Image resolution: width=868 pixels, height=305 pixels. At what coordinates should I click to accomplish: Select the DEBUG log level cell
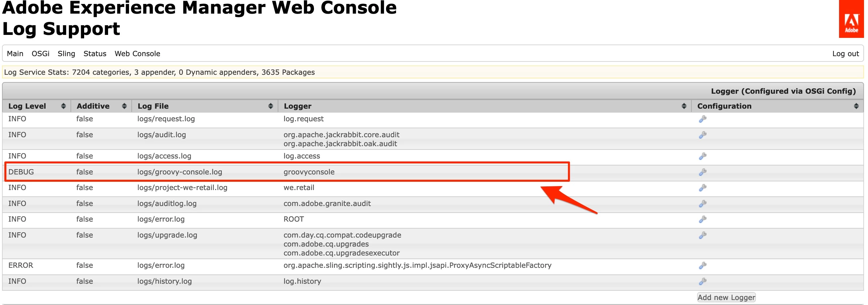click(21, 172)
